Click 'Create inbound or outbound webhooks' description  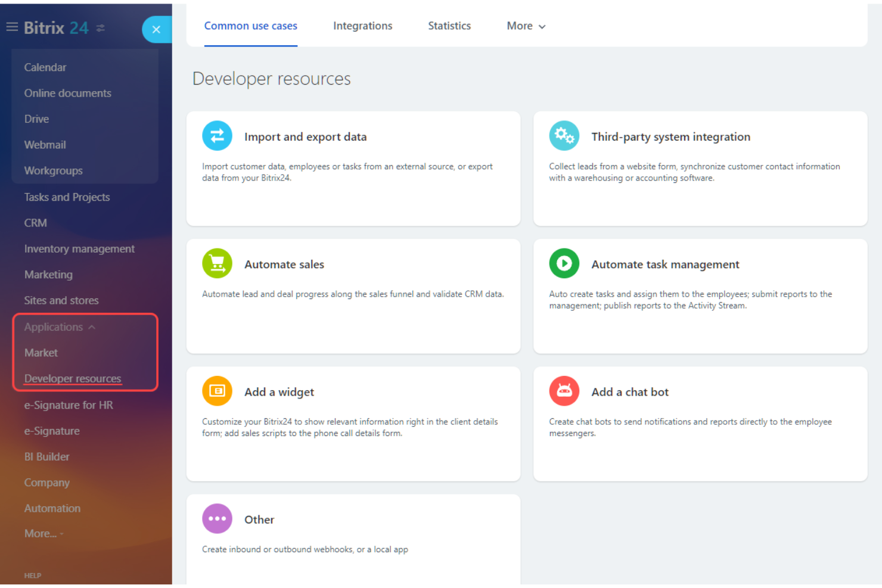305,549
